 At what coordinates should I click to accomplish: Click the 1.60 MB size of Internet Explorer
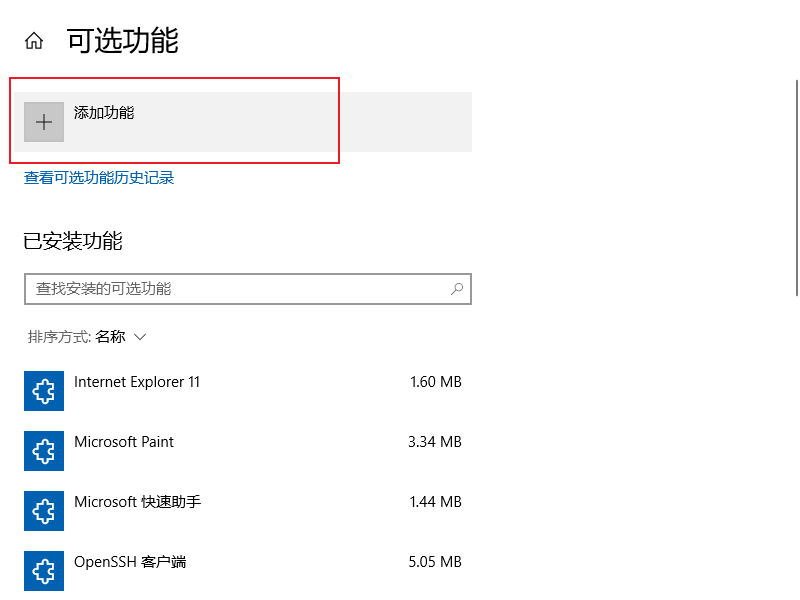[x=436, y=382]
